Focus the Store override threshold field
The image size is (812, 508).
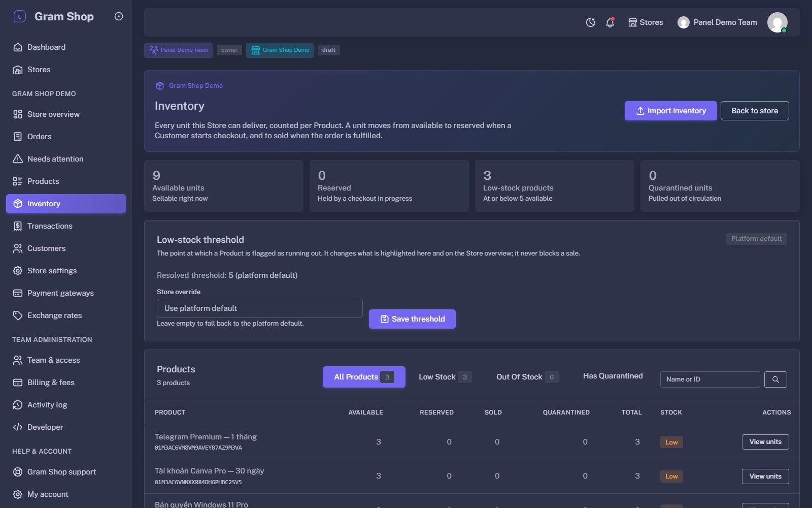pos(259,308)
